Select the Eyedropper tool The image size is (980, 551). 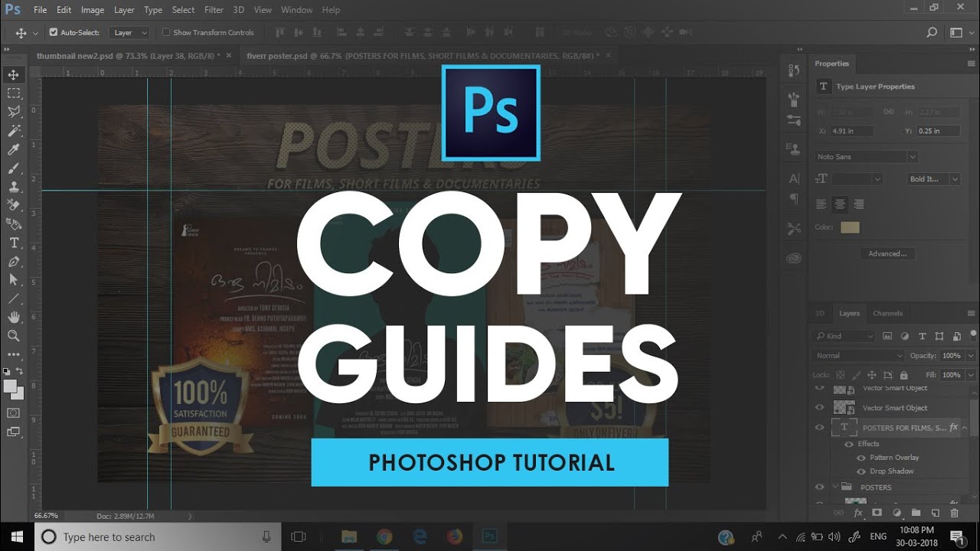(13, 150)
